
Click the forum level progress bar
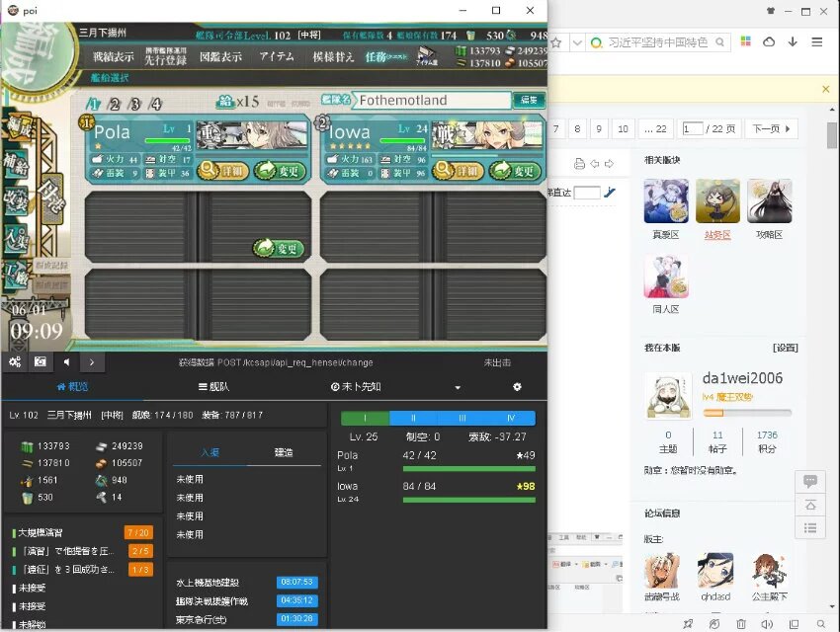[x=746, y=413]
